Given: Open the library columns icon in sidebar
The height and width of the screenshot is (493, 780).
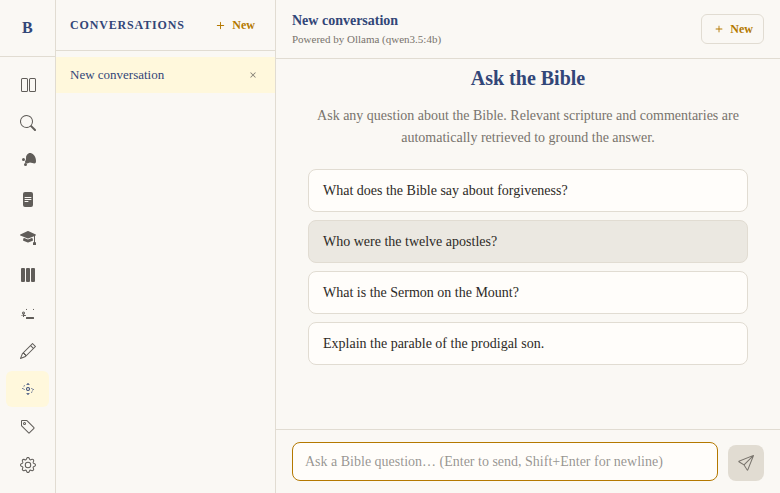Looking at the screenshot, I should click(28, 275).
